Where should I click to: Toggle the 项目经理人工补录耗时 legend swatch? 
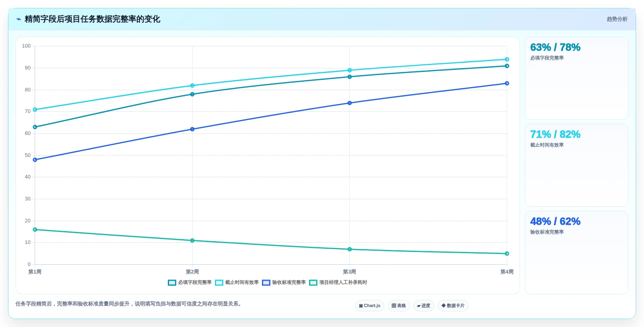coord(313,283)
